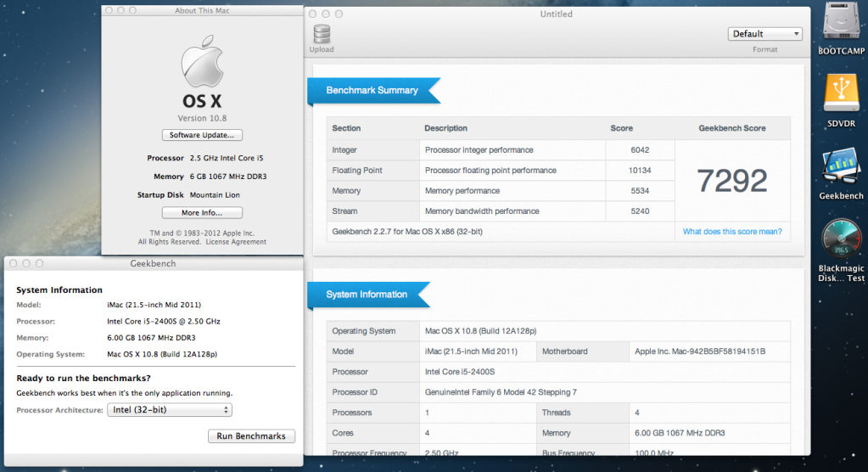Click Startup Disk 'Mountain Lion' text
Image resolution: width=868 pixels, height=472 pixels.
215,195
